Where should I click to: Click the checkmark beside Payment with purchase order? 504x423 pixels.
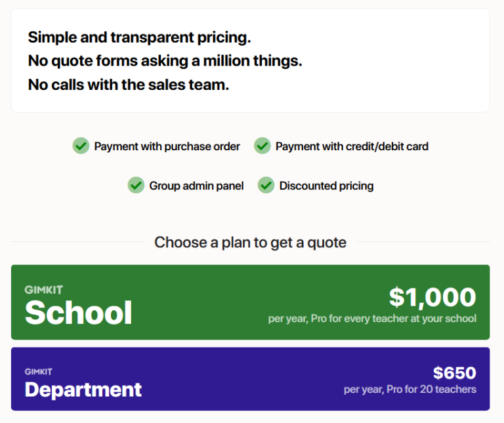81,146
